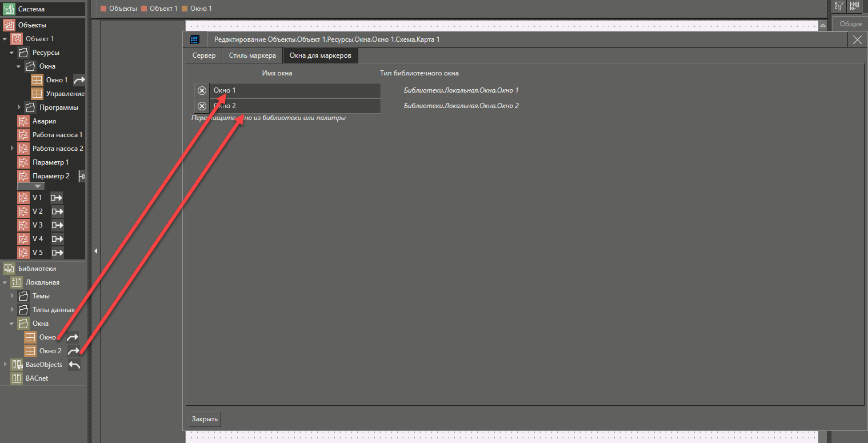Click the back arrow icon next to BaseObjects
The width and height of the screenshot is (868, 443).
(x=74, y=365)
